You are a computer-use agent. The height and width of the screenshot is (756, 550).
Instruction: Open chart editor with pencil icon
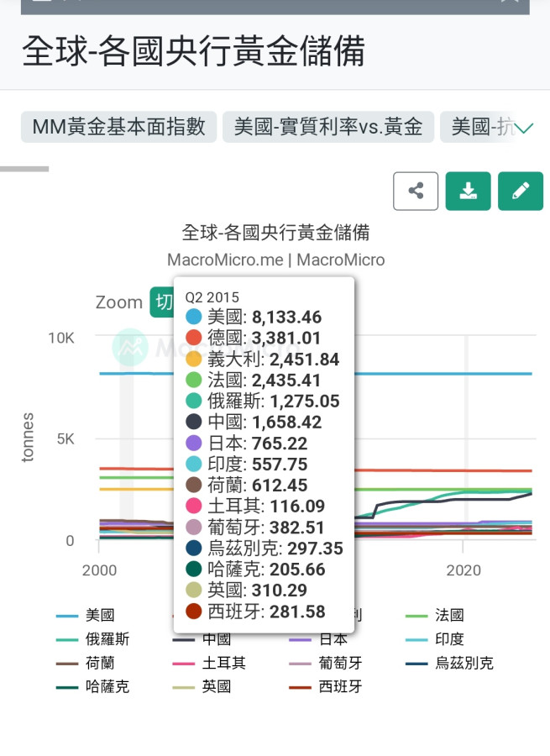click(x=520, y=191)
